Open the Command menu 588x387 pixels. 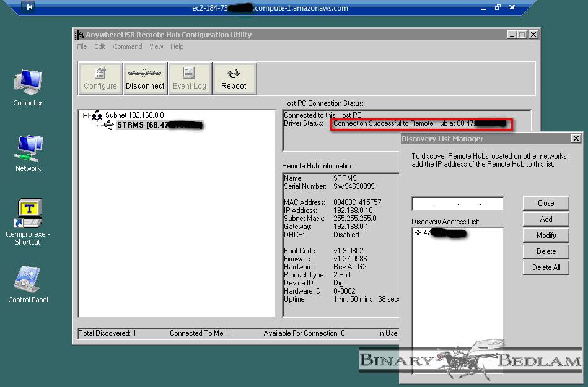click(x=128, y=46)
